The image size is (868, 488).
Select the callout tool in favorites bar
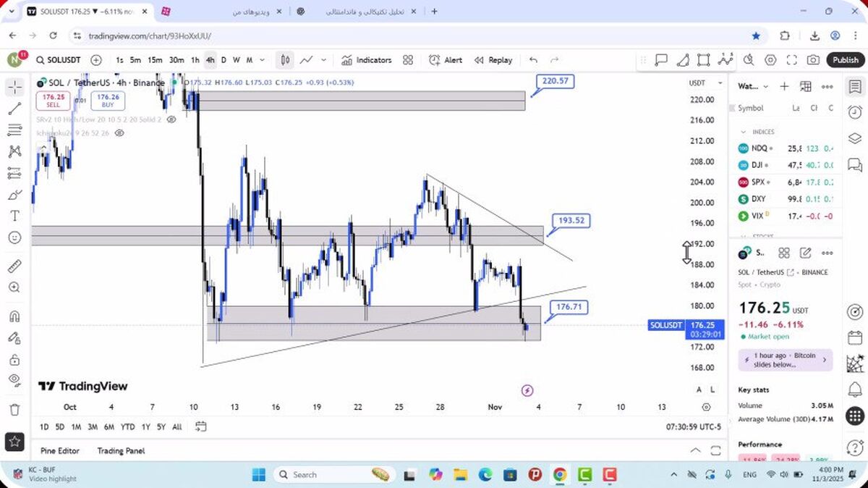[x=661, y=60]
